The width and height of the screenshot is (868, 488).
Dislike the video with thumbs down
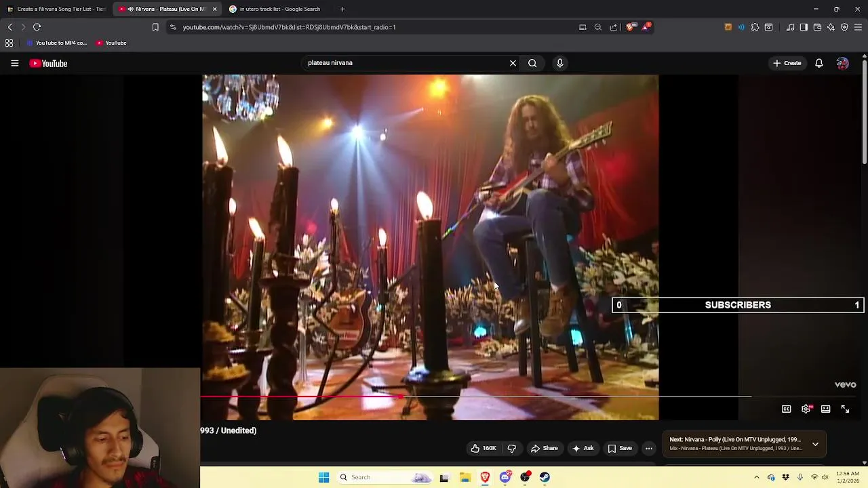[511, 448]
